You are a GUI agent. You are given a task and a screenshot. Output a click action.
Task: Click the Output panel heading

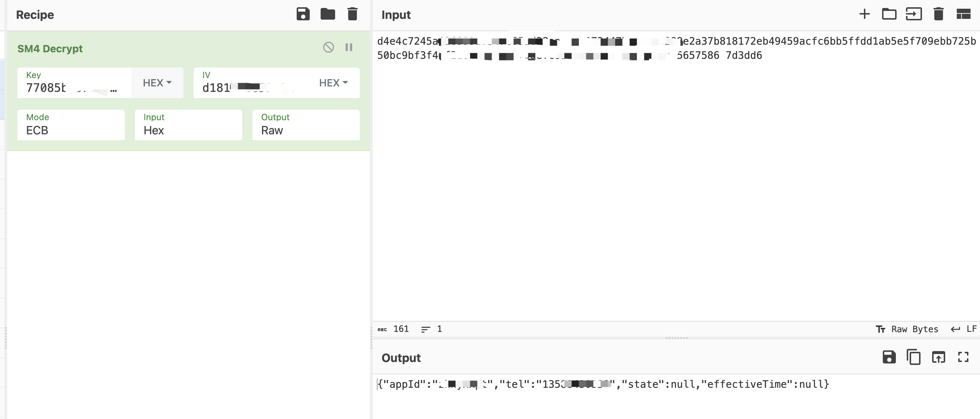(x=401, y=358)
